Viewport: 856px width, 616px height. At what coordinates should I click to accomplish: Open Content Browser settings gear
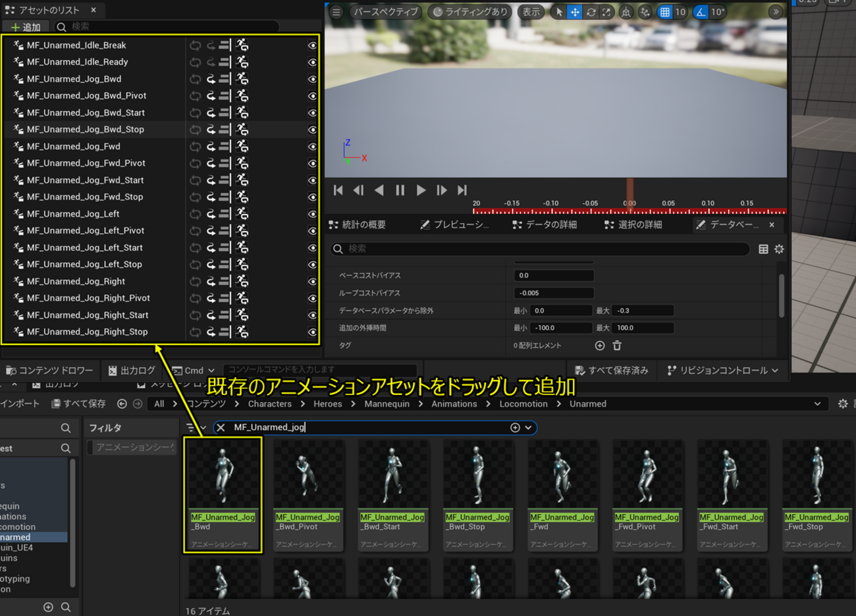[842, 404]
